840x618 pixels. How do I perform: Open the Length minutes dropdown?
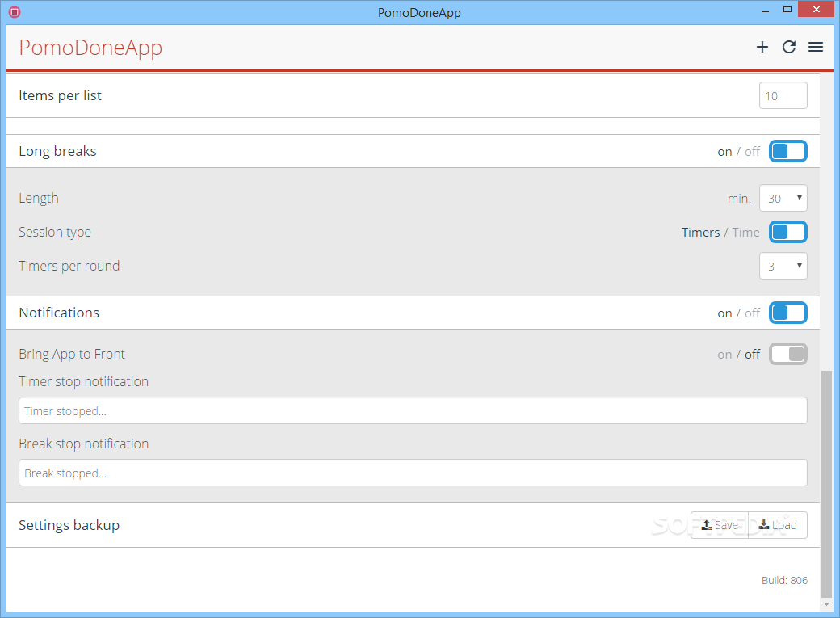783,198
